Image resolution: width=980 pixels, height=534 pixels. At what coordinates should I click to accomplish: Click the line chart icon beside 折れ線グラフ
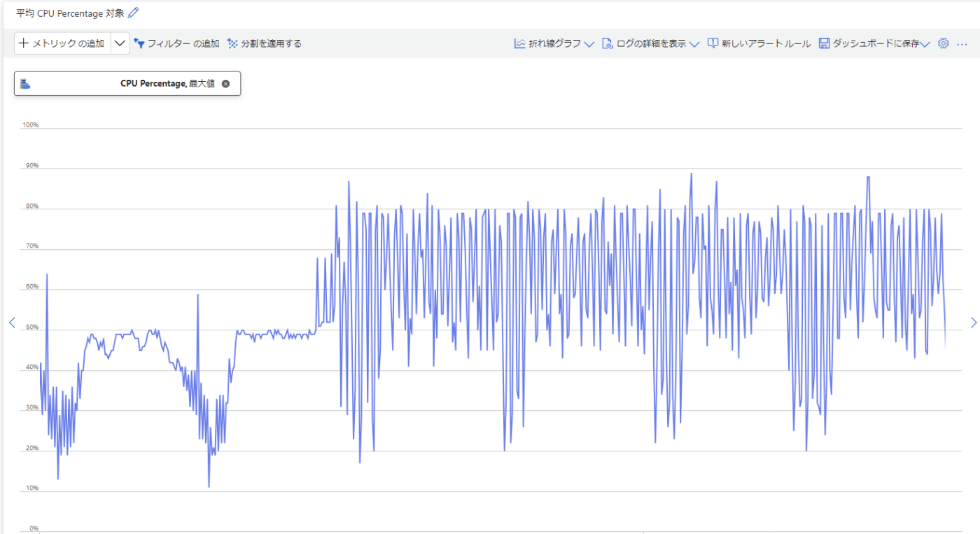click(520, 43)
